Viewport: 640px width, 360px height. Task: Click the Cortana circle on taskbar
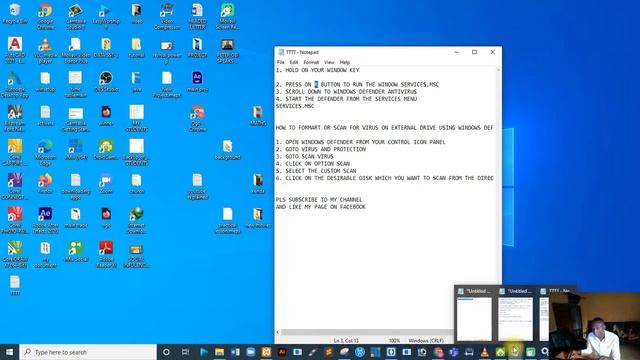[x=166, y=352]
